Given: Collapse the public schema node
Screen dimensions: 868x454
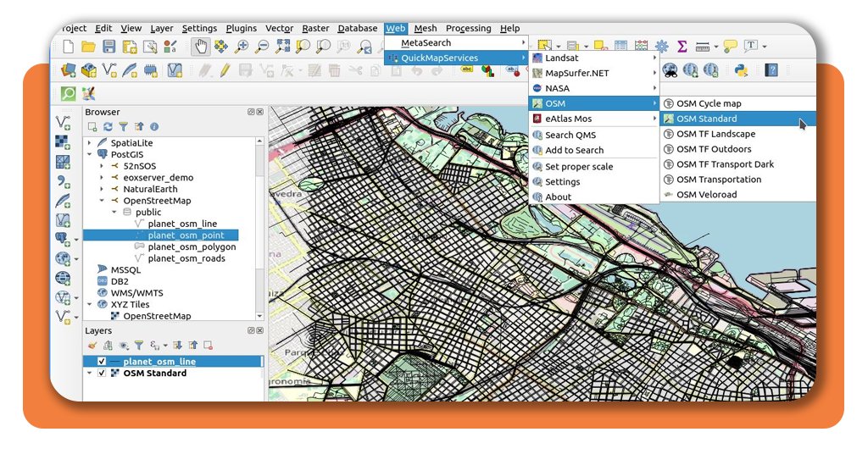Looking at the screenshot, I should 114,212.
